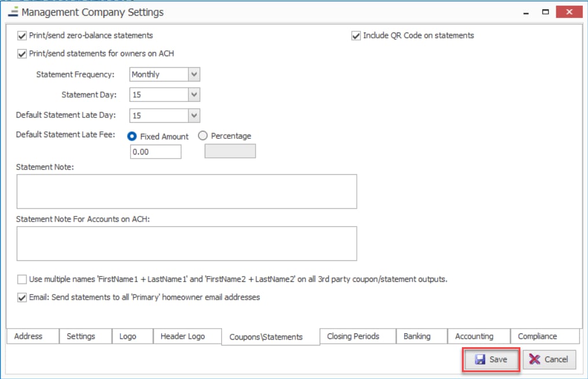Focus the Statement Note For Accounts on ACH box

tap(187, 244)
